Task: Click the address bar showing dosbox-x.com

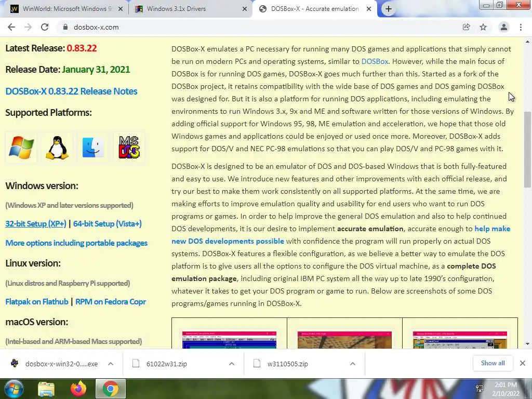Action: coord(258,27)
